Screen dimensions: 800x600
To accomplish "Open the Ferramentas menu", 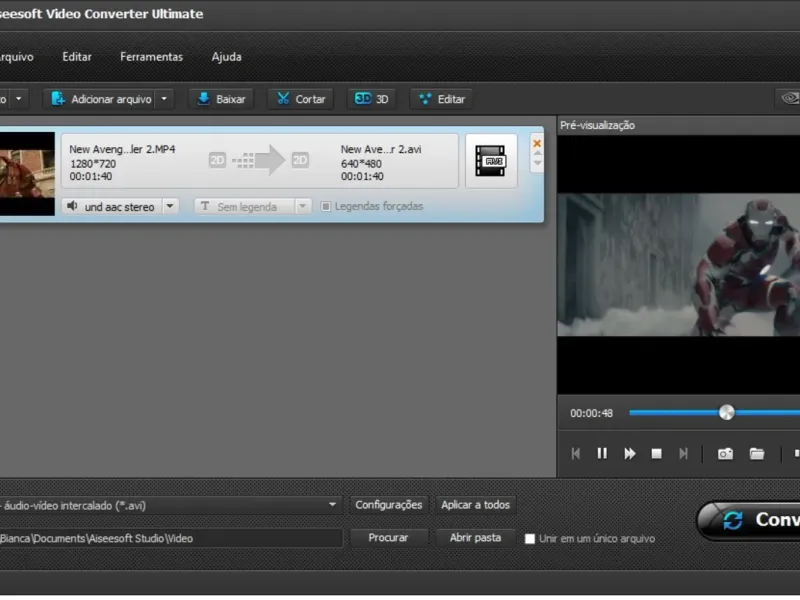I will [x=151, y=57].
